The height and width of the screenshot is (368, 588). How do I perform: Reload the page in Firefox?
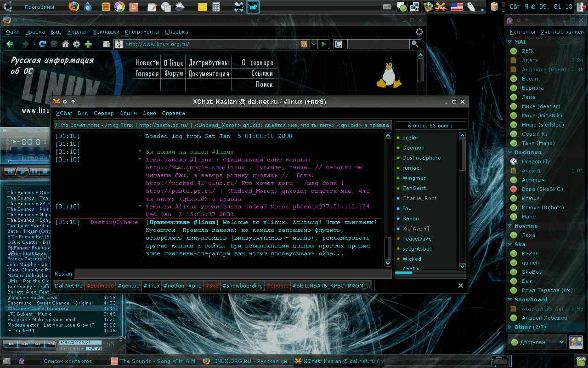click(42, 44)
